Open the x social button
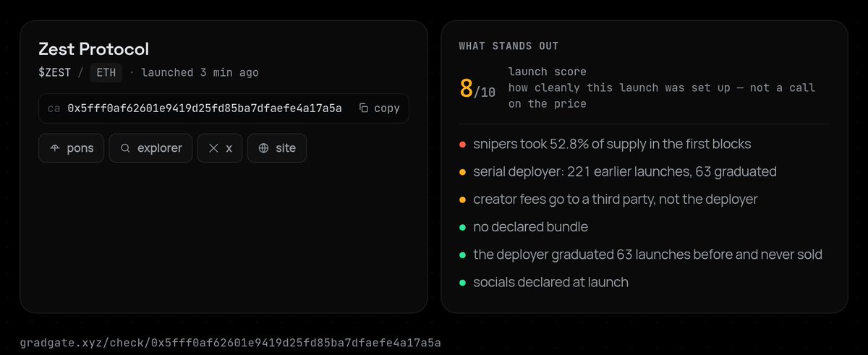Screen dimensions: 868x355 pyautogui.click(x=220, y=148)
